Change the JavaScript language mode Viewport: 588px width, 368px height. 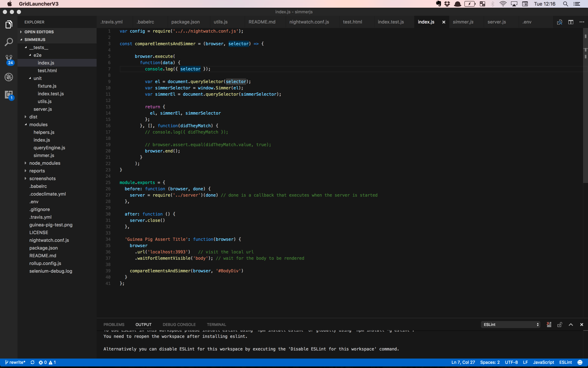click(x=543, y=362)
